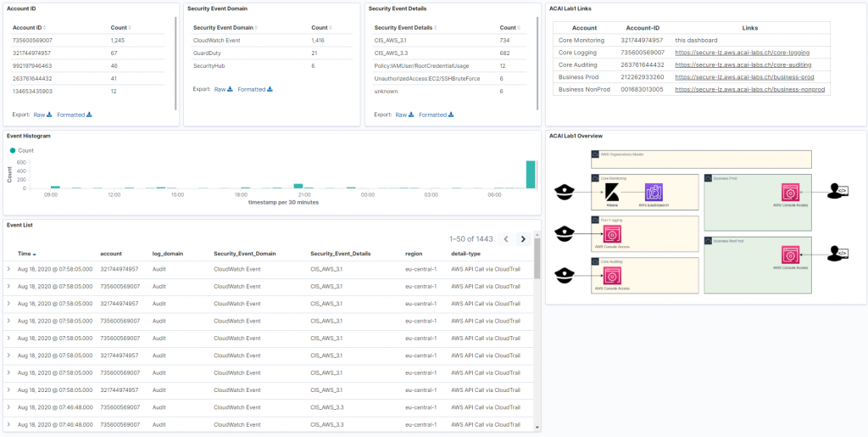Download Raw export in Account ID panel
Viewport: 868px width, 437px height.
click(x=42, y=115)
